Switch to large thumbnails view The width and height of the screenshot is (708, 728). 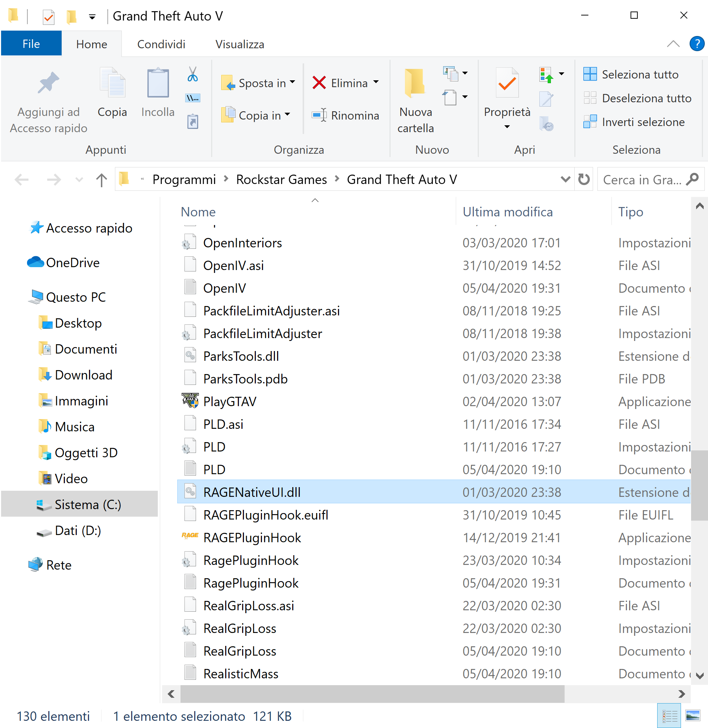pos(693,715)
